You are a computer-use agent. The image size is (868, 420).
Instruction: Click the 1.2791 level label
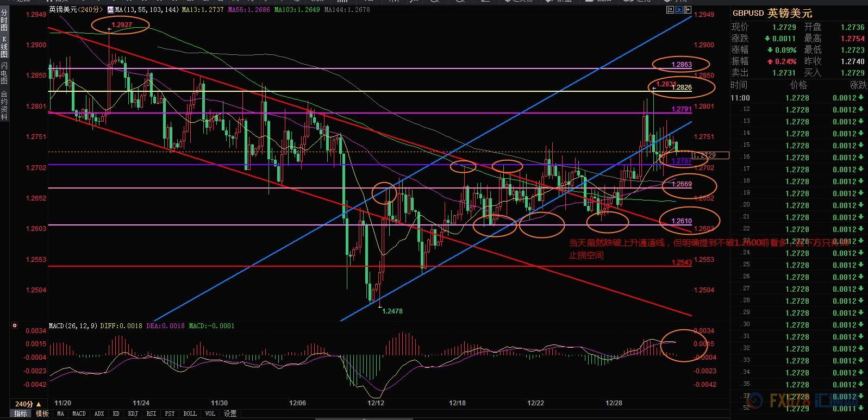682,109
